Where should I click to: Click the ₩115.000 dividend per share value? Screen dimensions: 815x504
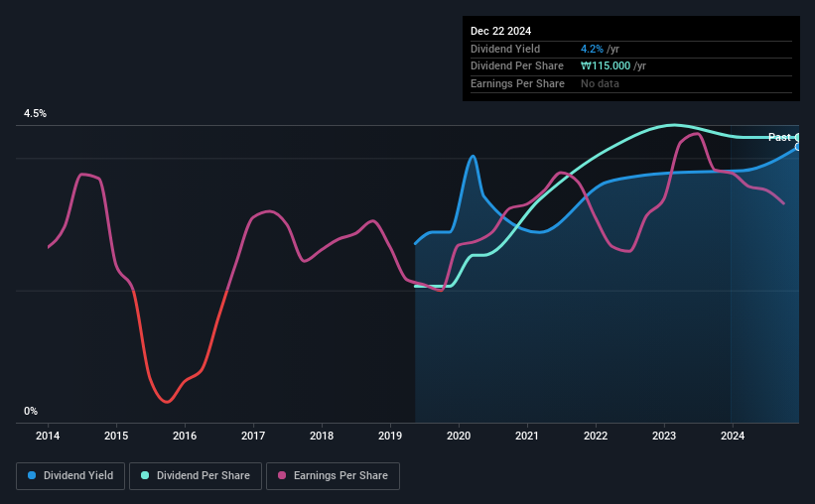pos(606,66)
